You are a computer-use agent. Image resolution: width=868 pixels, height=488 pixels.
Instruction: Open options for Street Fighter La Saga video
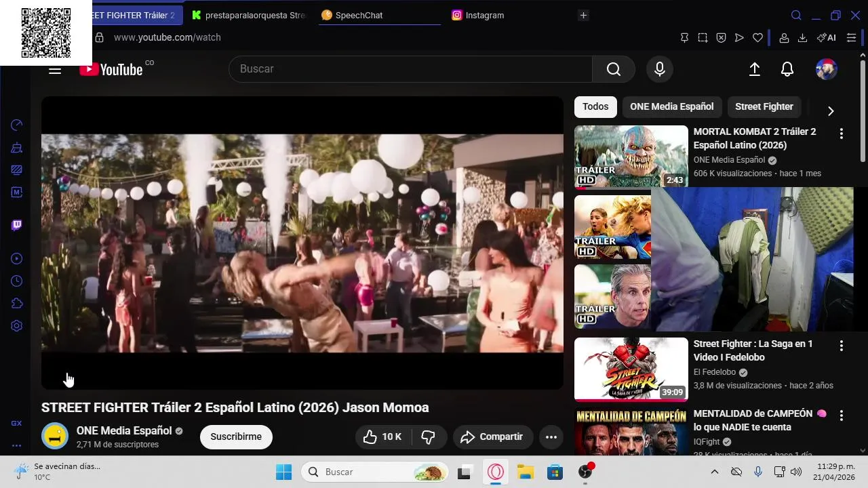coord(842,346)
